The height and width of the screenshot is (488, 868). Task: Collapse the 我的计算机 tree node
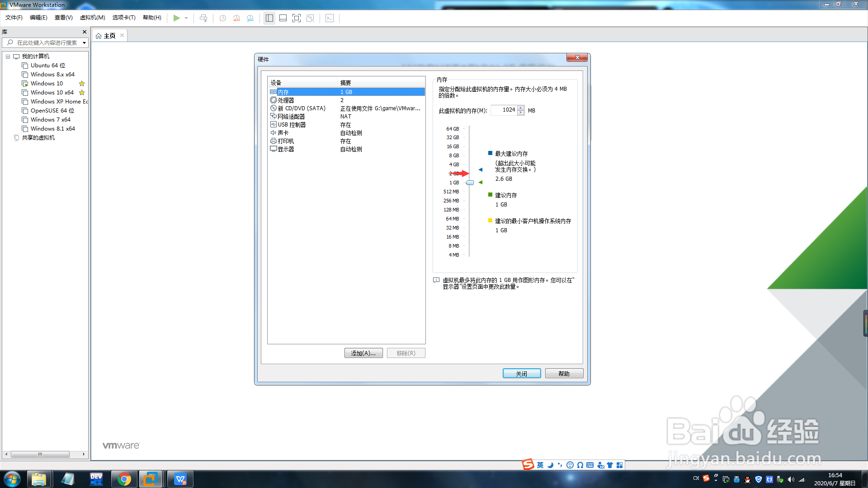(x=8, y=56)
